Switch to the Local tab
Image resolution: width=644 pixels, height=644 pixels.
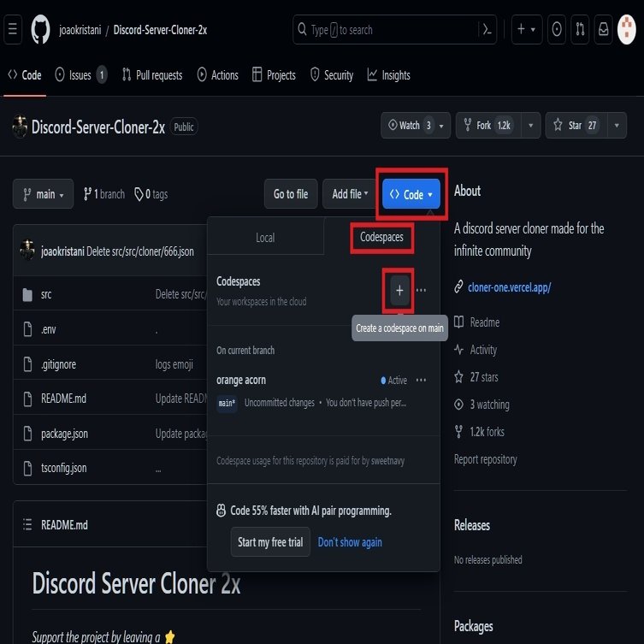coord(265,238)
